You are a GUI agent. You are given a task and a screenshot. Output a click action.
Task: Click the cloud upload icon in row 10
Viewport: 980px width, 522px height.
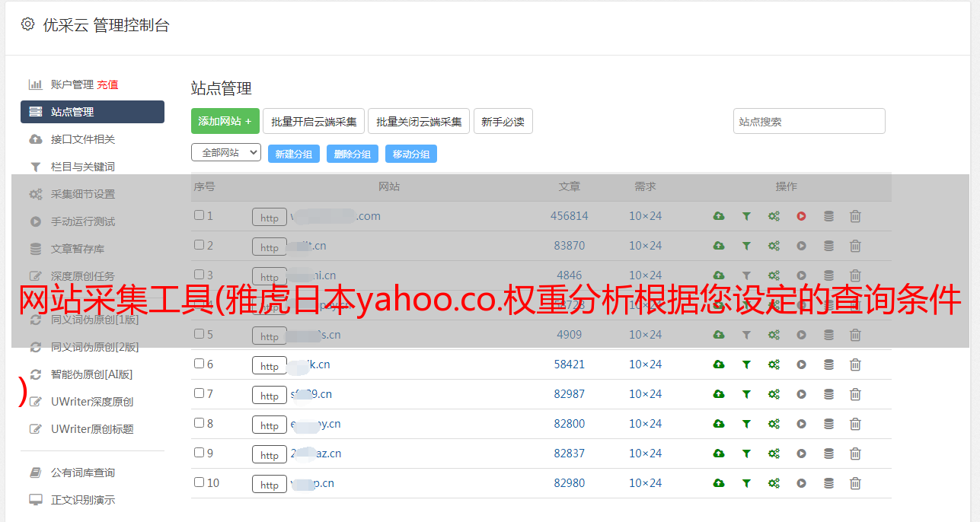click(x=719, y=483)
